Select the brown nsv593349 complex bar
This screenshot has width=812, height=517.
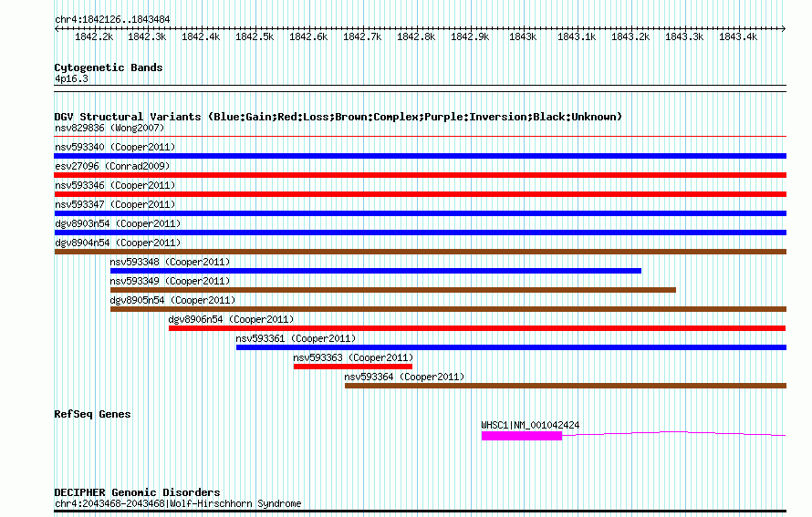pos(393,290)
